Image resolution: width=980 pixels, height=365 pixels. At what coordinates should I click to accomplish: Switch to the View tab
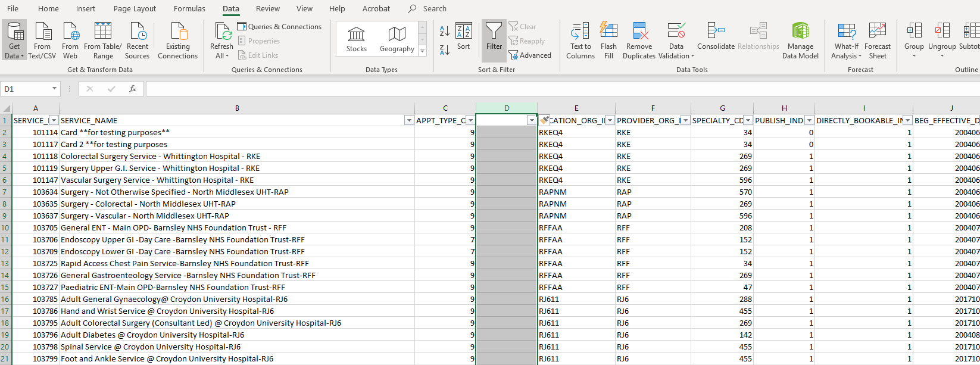click(x=304, y=8)
